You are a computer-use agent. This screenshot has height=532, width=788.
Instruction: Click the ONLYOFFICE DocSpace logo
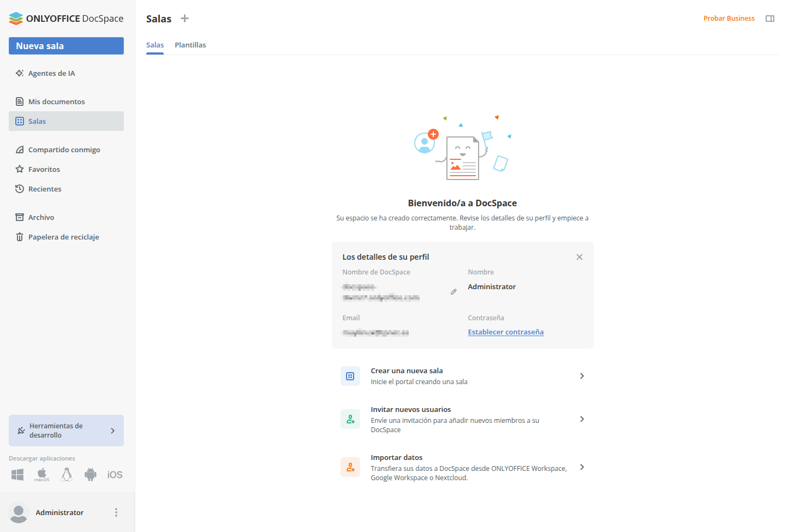[x=66, y=19]
